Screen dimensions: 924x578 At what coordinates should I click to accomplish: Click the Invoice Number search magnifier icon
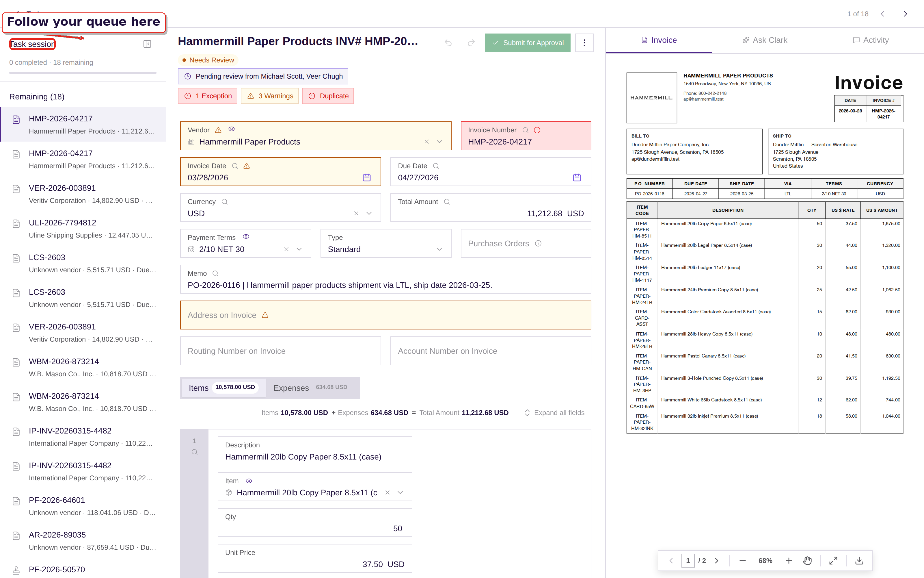(526, 130)
